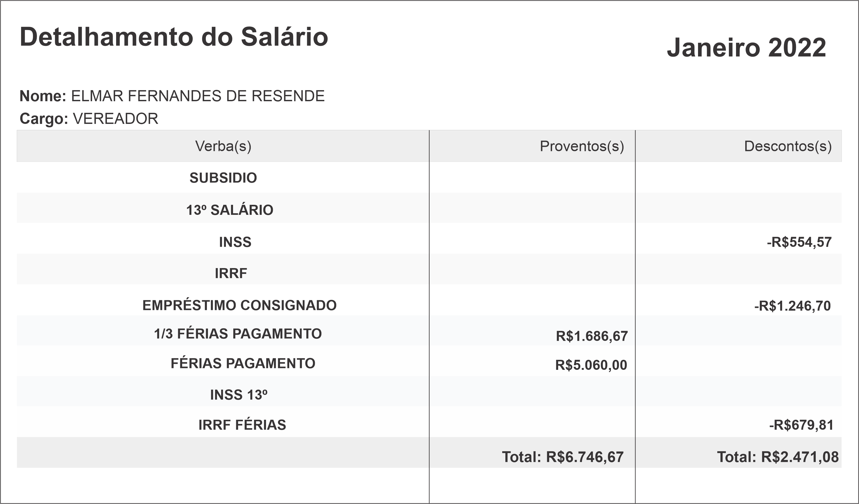Select the SUBSIDIO row label
The height and width of the screenshot is (504, 859).
tap(223, 178)
